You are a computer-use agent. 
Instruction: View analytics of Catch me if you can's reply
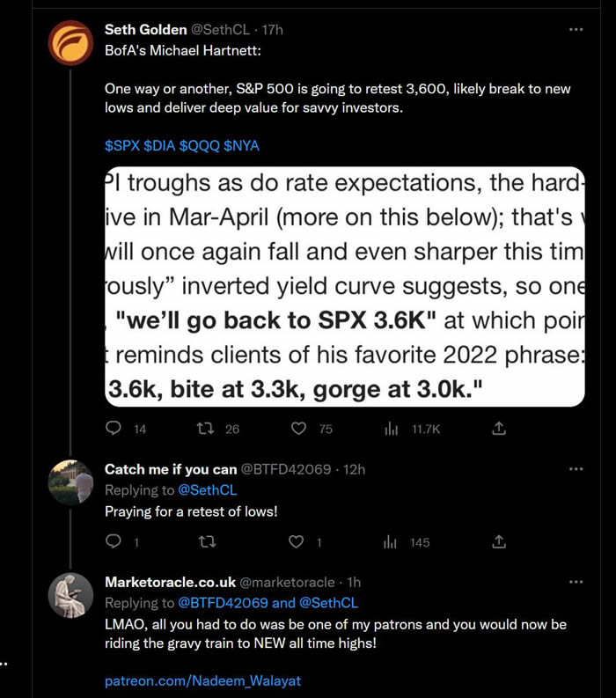[x=391, y=542]
